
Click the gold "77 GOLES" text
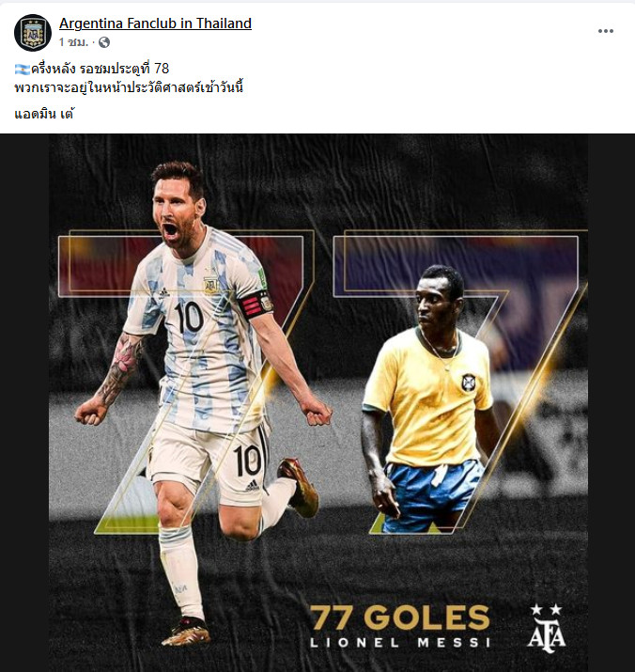coord(400,617)
